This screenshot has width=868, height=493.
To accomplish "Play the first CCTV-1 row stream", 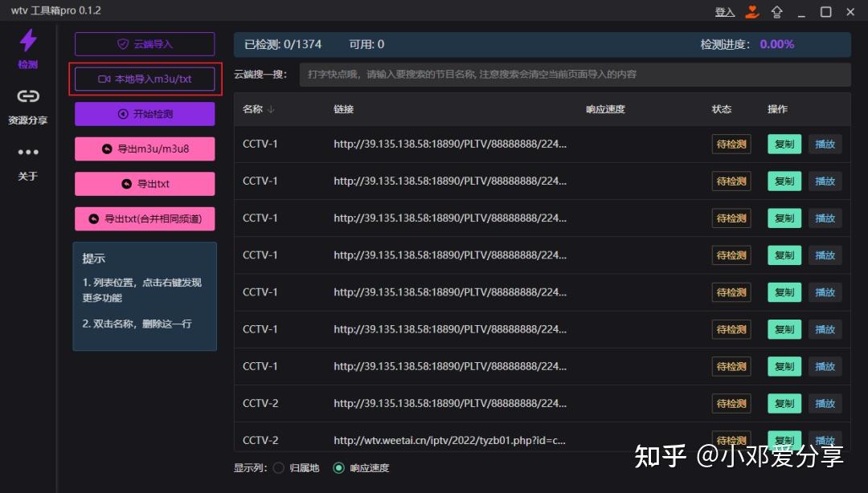I will pyautogui.click(x=825, y=144).
